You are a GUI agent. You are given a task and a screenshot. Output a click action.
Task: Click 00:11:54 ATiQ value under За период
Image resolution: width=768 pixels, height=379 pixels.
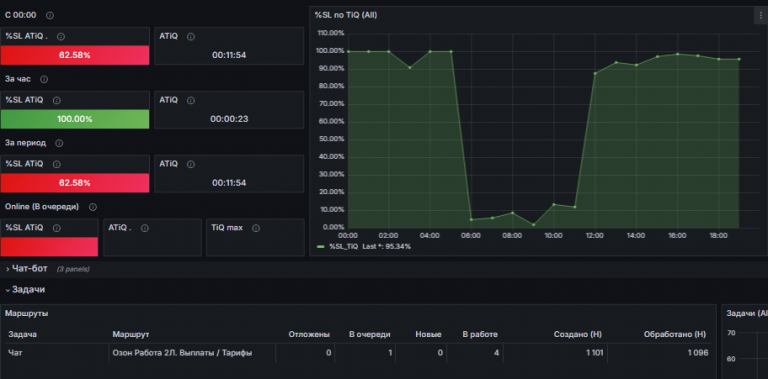click(229, 183)
